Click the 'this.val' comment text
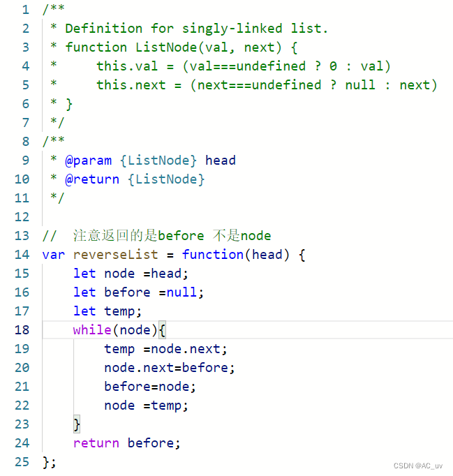This screenshot has width=453, height=476. click(x=127, y=66)
